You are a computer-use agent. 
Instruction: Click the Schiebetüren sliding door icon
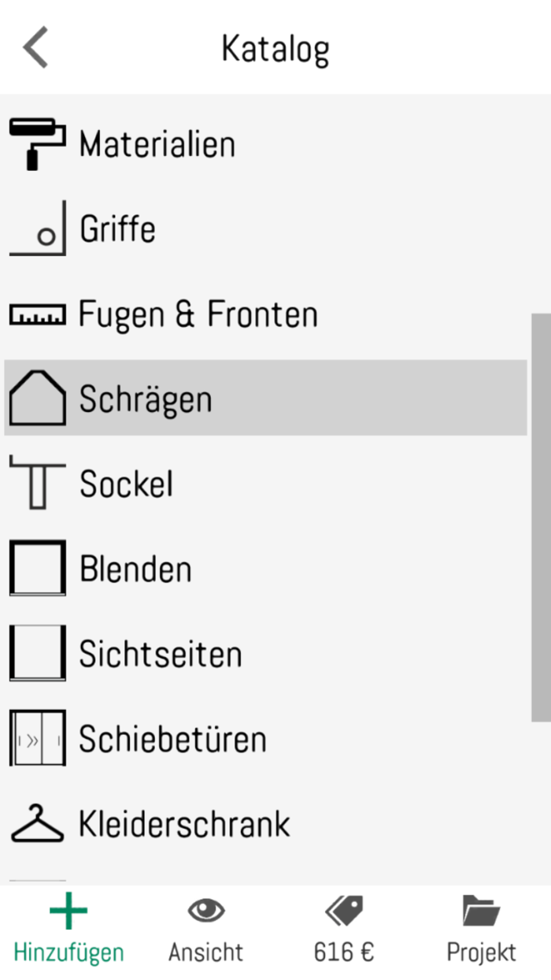click(35, 739)
